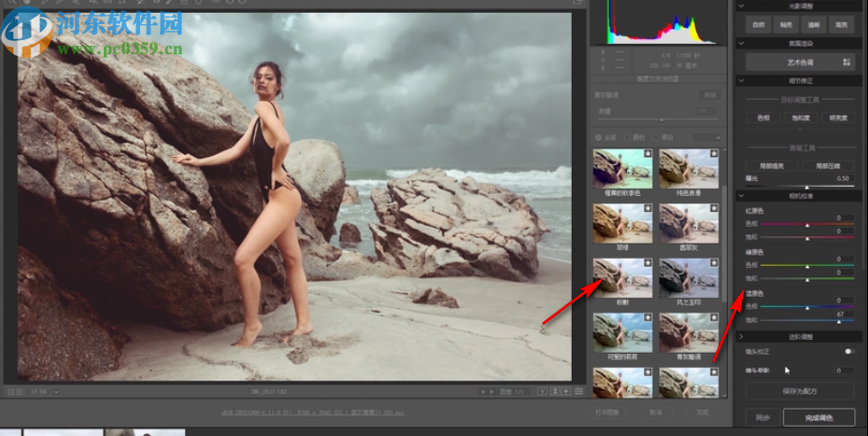
Task: Click the 曝光 exposure slider handle
Action: (806, 187)
